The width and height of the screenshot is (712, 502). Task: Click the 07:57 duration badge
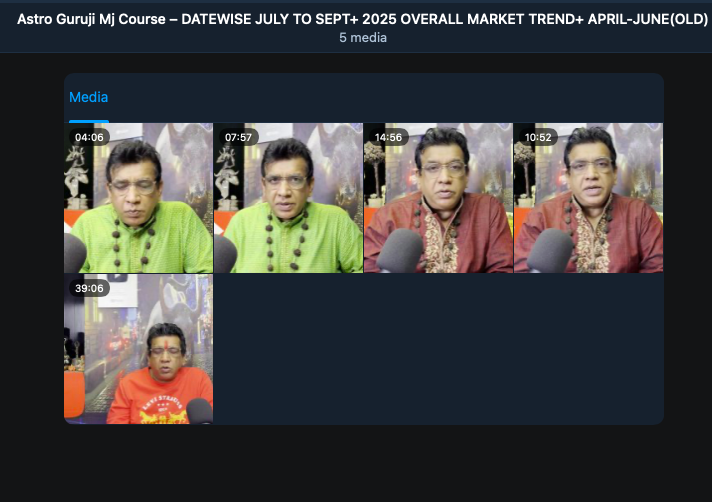pos(238,137)
